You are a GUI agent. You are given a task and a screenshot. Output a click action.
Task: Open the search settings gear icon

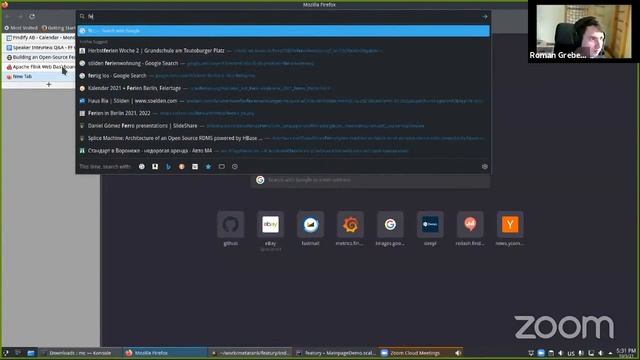pos(484,167)
